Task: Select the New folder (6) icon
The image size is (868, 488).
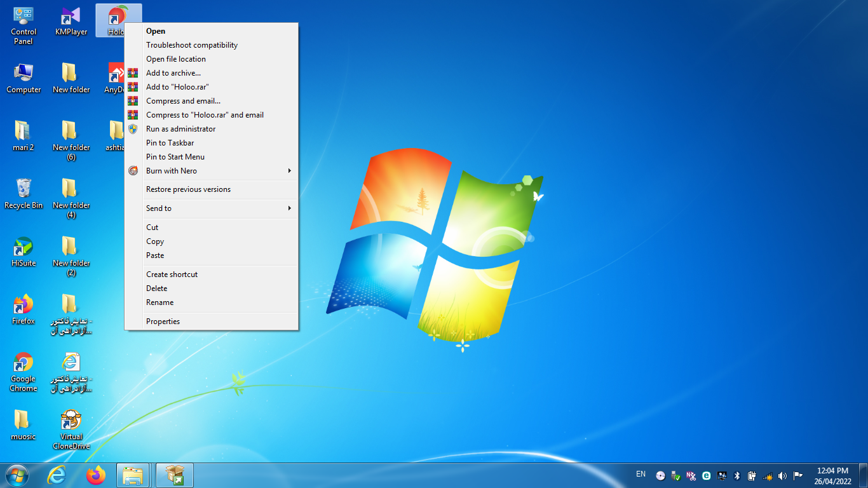Action: tap(71, 140)
